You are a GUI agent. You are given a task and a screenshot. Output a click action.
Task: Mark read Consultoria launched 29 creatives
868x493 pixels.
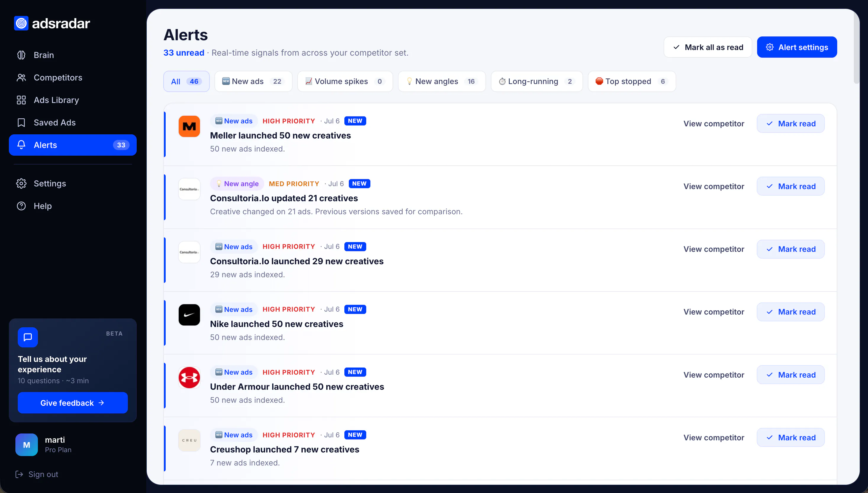click(x=790, y=249)
